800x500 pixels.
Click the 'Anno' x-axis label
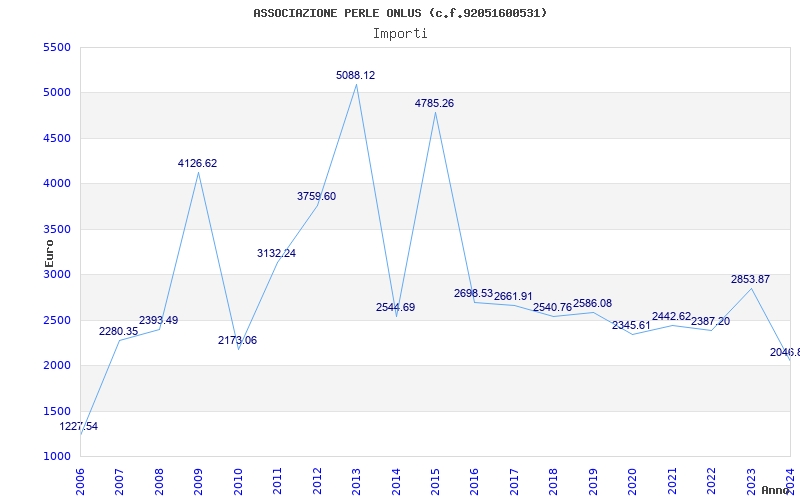coord(775,490)
